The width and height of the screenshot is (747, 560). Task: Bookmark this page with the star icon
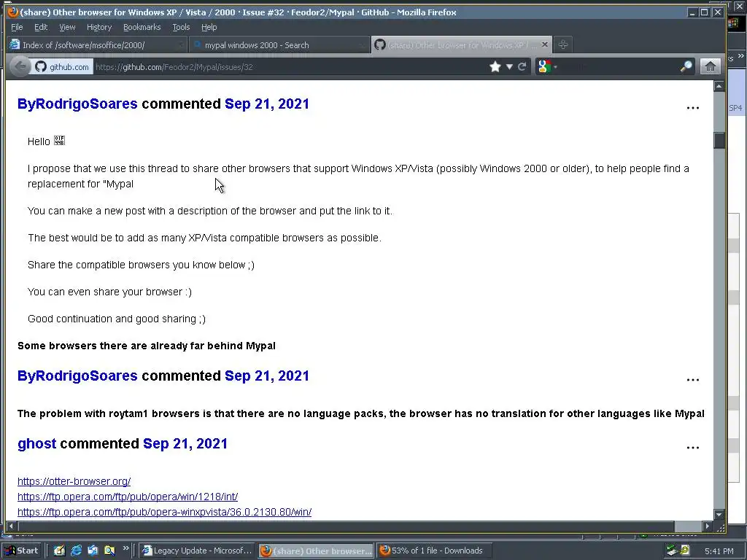tap(495, 66)
